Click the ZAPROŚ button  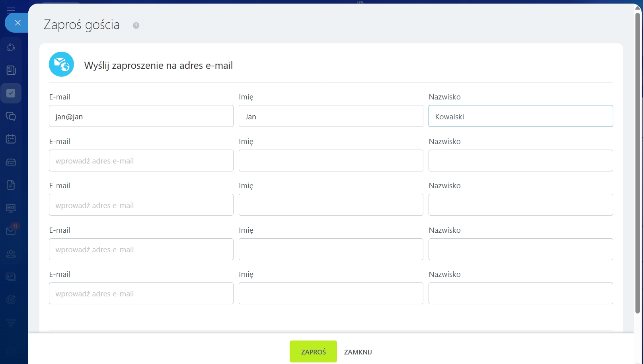(313, 352)
